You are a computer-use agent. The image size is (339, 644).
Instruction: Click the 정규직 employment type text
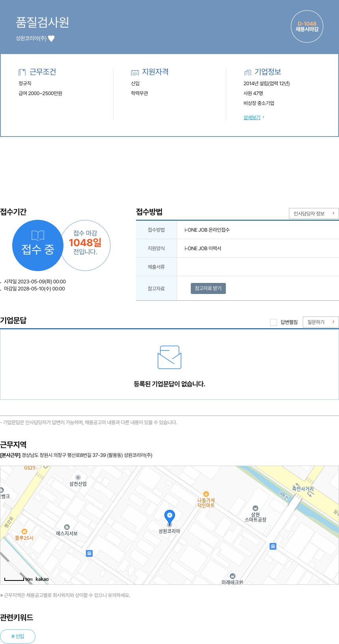click(25, 84)
